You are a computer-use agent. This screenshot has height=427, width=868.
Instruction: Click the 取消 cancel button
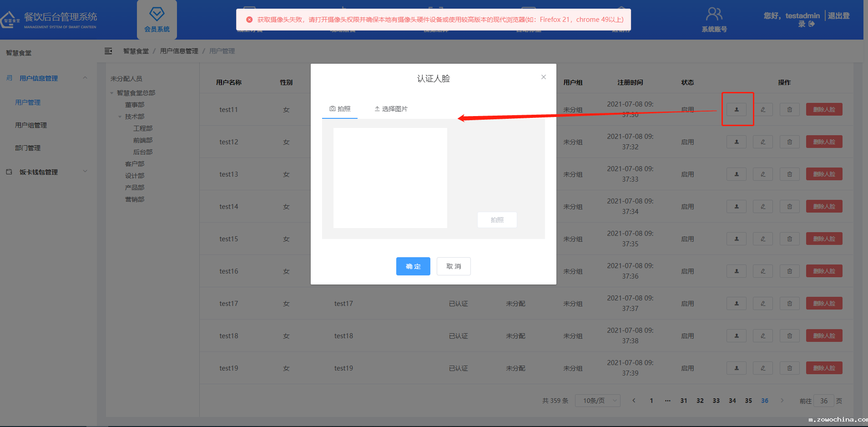point(454,266)
